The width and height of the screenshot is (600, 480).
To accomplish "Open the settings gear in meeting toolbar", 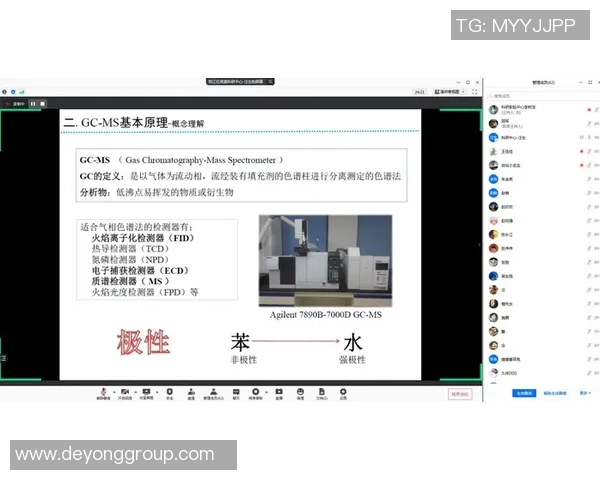I will tap(343, 393).
